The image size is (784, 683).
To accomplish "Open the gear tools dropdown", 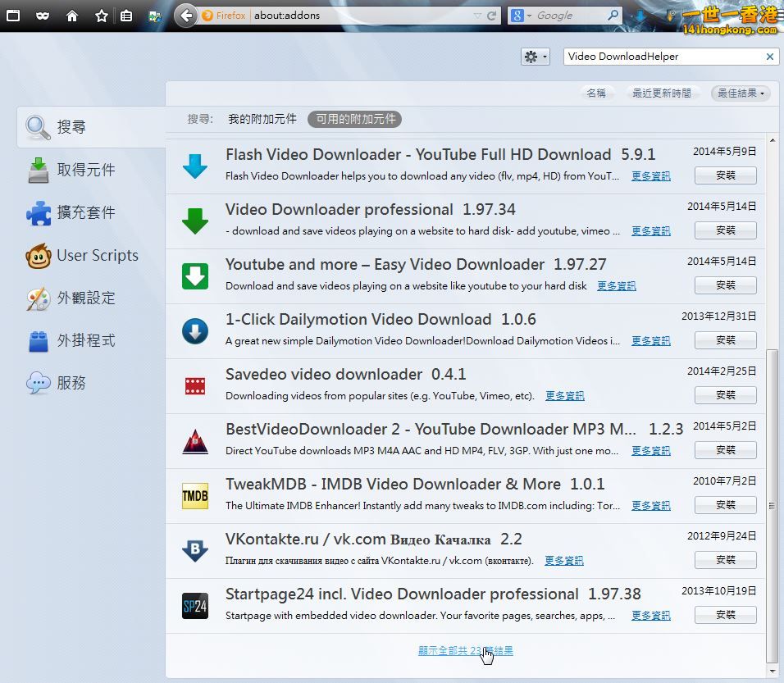I will coord(535,57).
